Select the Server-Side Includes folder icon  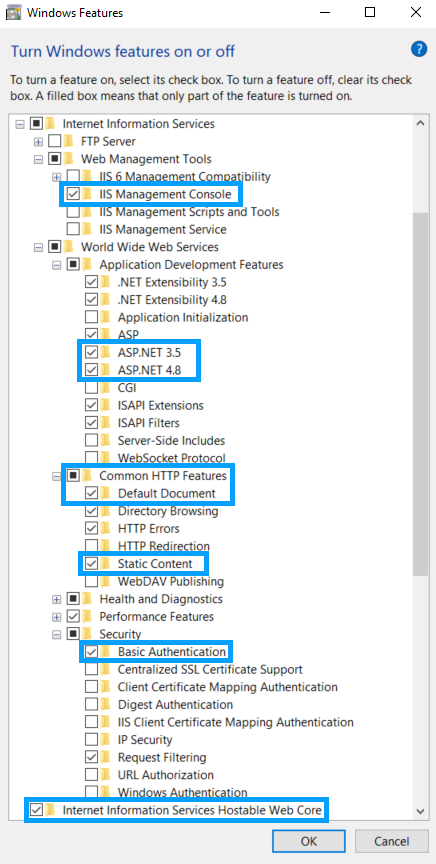(x=105, y=441)
